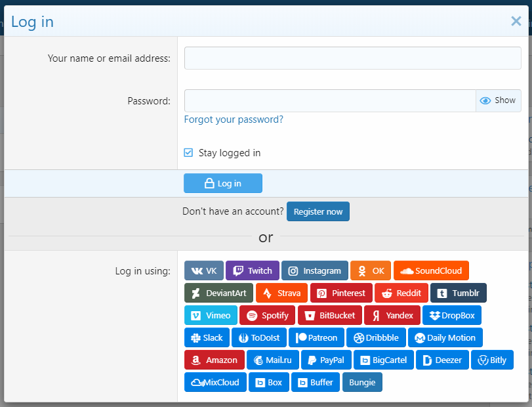Focus the Password field
Screen dimensions: 532x407
[330, 100]
